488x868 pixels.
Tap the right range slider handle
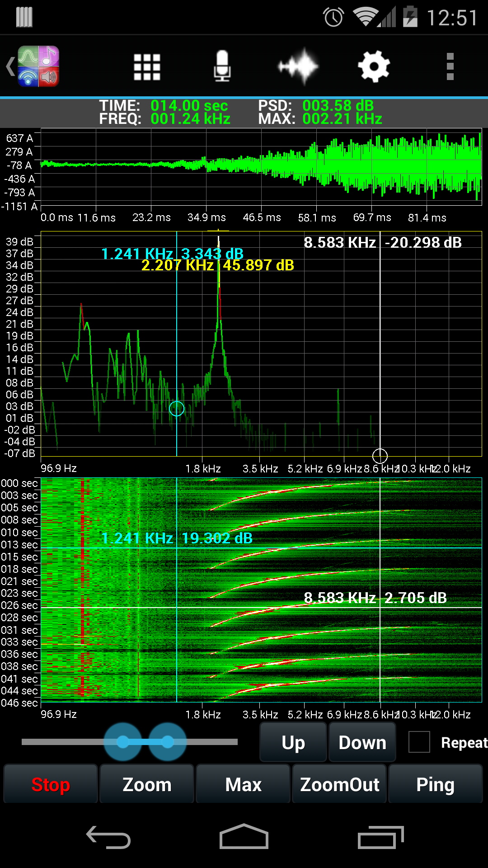(x=168, y=742)
